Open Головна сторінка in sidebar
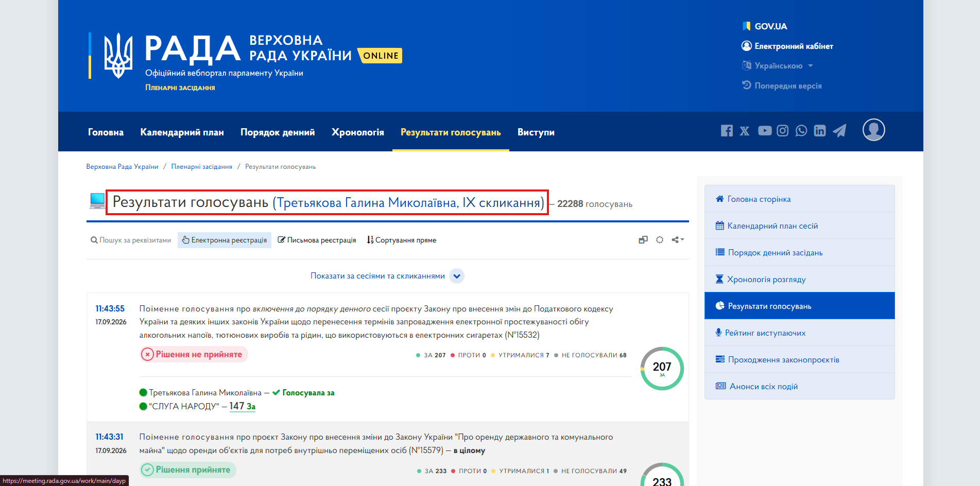 pos(799,199)
